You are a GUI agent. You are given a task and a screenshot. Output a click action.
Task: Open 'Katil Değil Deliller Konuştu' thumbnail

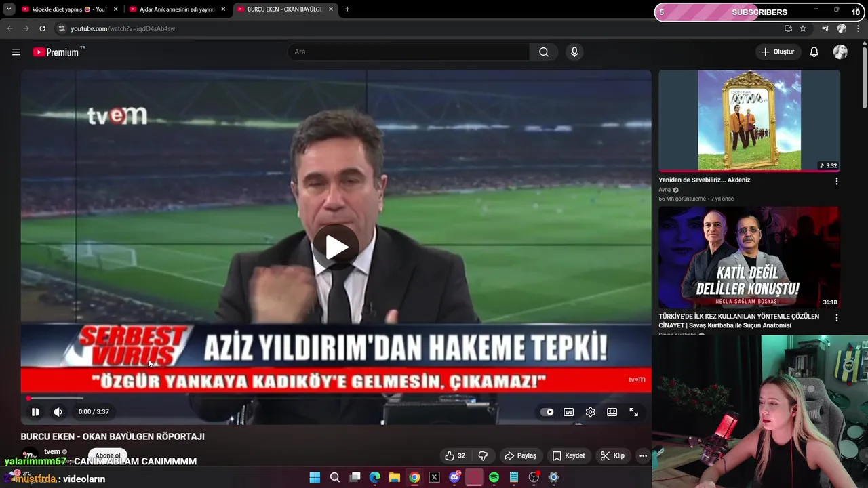tap(749, 257)
